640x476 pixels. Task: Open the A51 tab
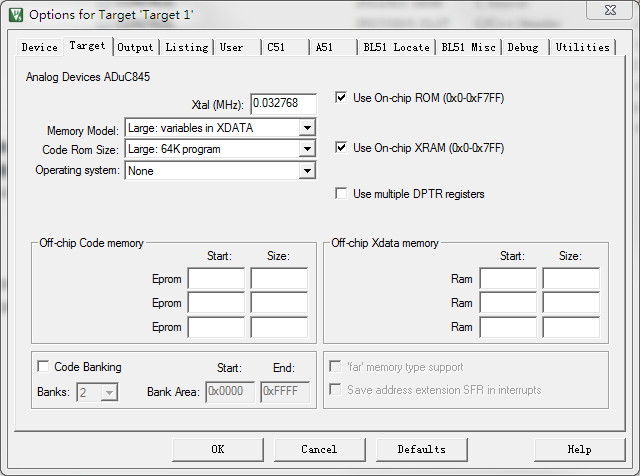coord(333,47)
